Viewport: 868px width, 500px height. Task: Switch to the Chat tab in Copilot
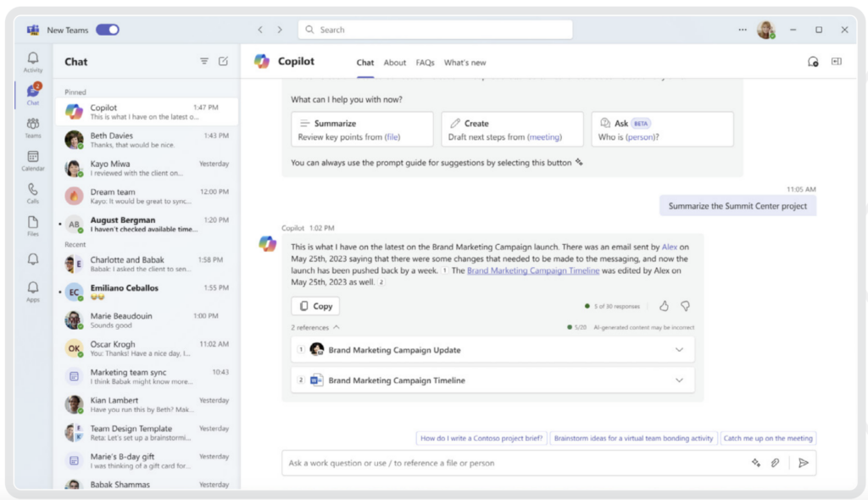tap(364, 63)
